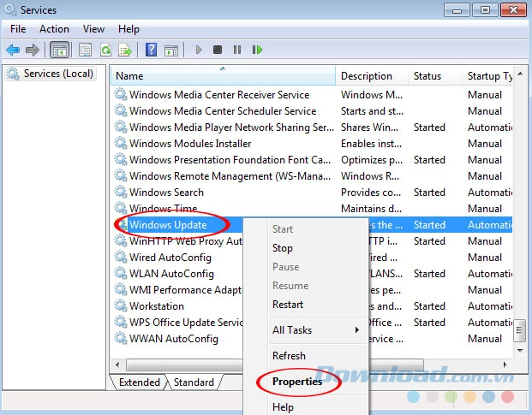Click the vertical scrollbar down arrow
The image size is (532, 415).
pos(520,350)
